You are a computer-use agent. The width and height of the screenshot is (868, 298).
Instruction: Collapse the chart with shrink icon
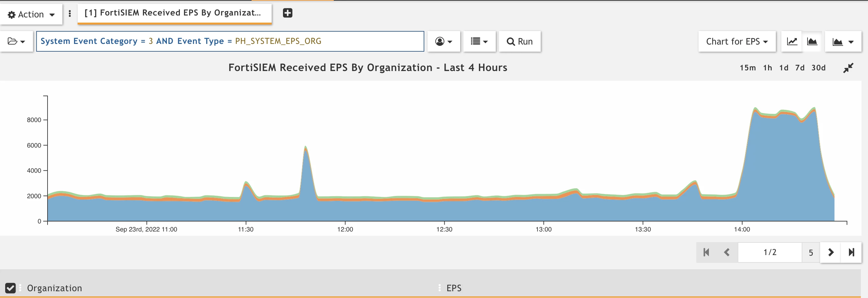point(848,68)
